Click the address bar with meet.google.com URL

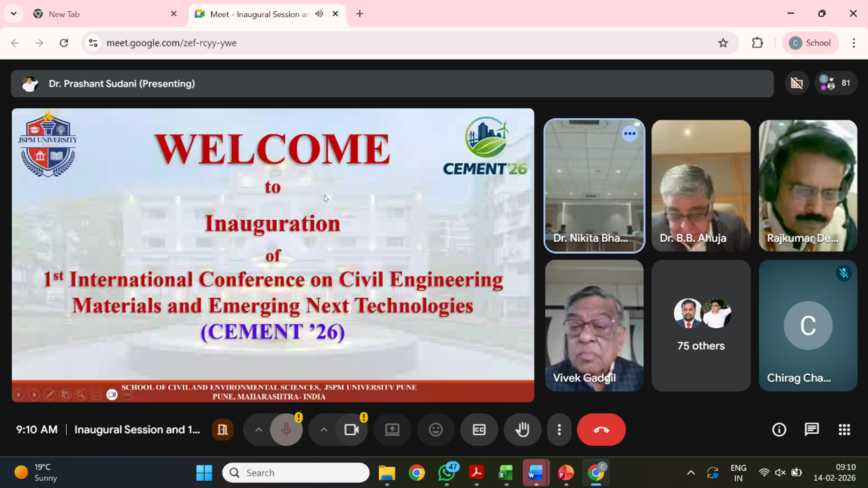(410, 43)
